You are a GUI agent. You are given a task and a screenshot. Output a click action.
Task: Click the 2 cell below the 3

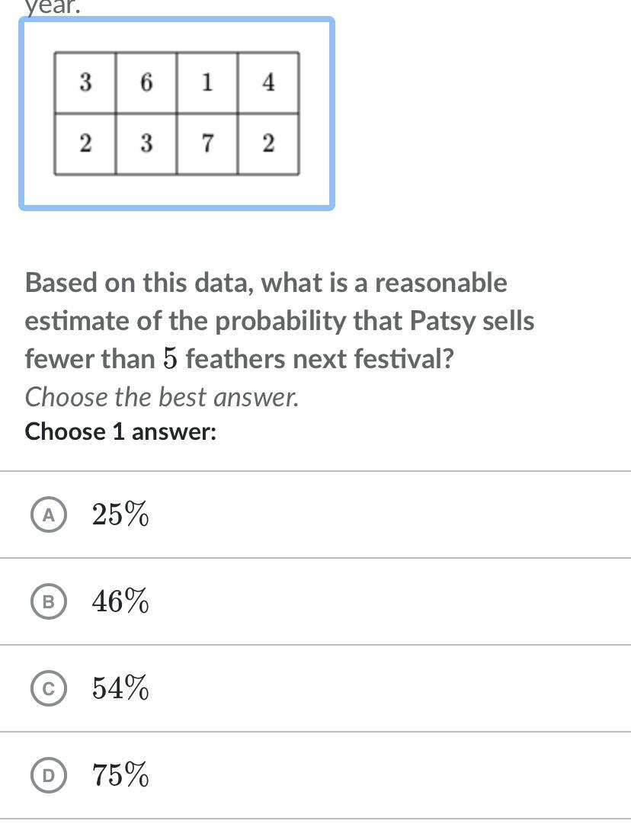[x=85, y=144]
